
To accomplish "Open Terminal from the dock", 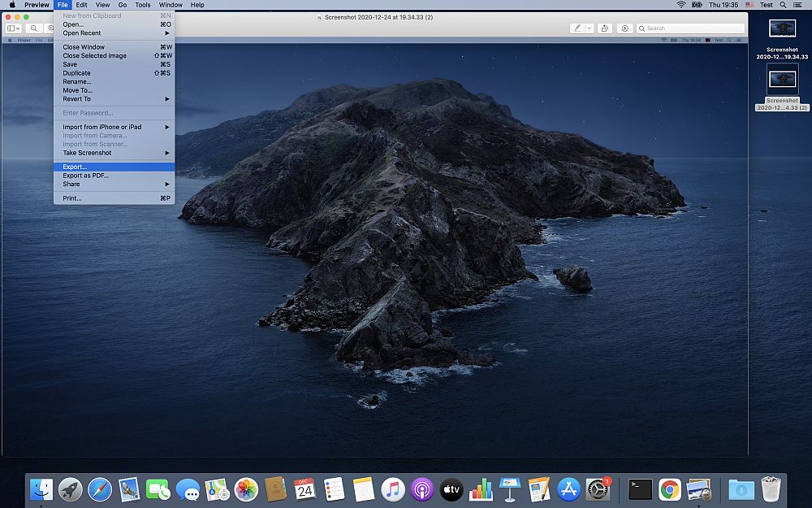I will (x=640, y=489).
